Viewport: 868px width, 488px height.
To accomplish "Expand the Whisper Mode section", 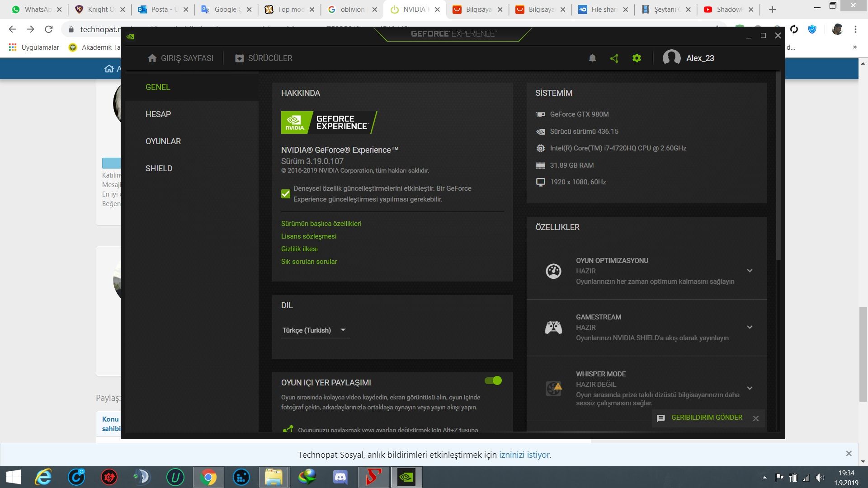I will click(750, 388).
